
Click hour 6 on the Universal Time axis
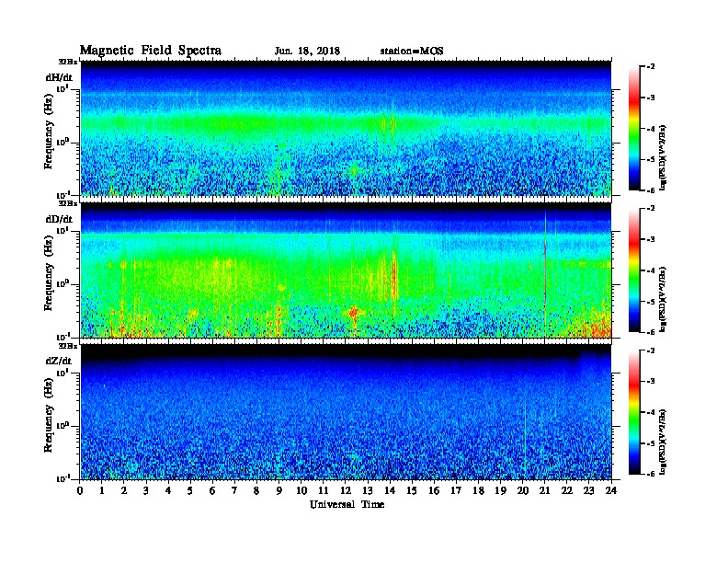(212, 490)
